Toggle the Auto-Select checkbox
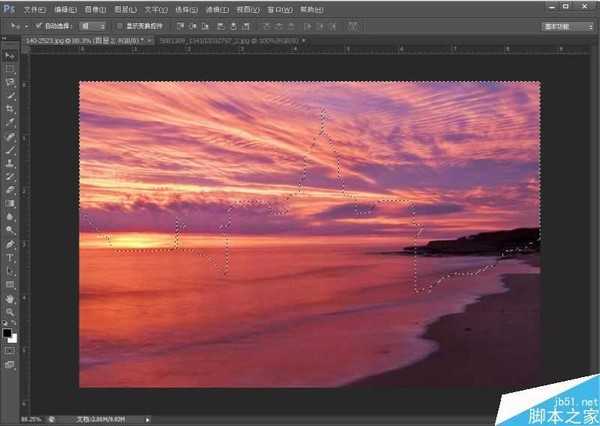Viewport: 600px width, 426px height. click(38, 26)
